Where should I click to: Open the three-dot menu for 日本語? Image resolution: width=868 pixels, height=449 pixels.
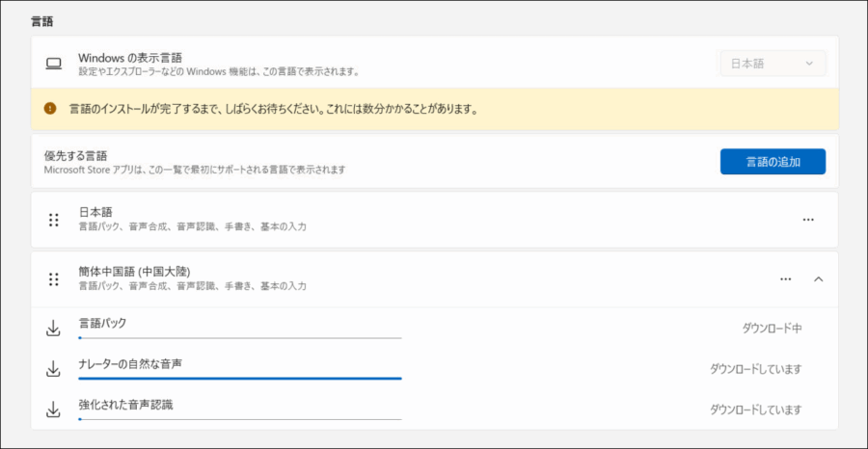(808, 220)
